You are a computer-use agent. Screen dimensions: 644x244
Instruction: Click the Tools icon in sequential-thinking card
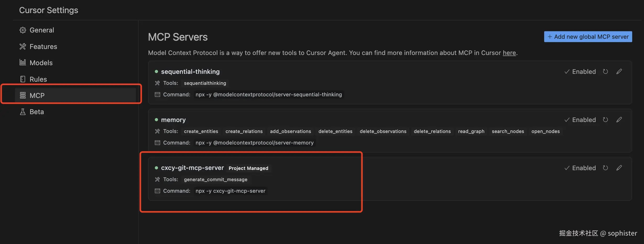click(157, 83)
